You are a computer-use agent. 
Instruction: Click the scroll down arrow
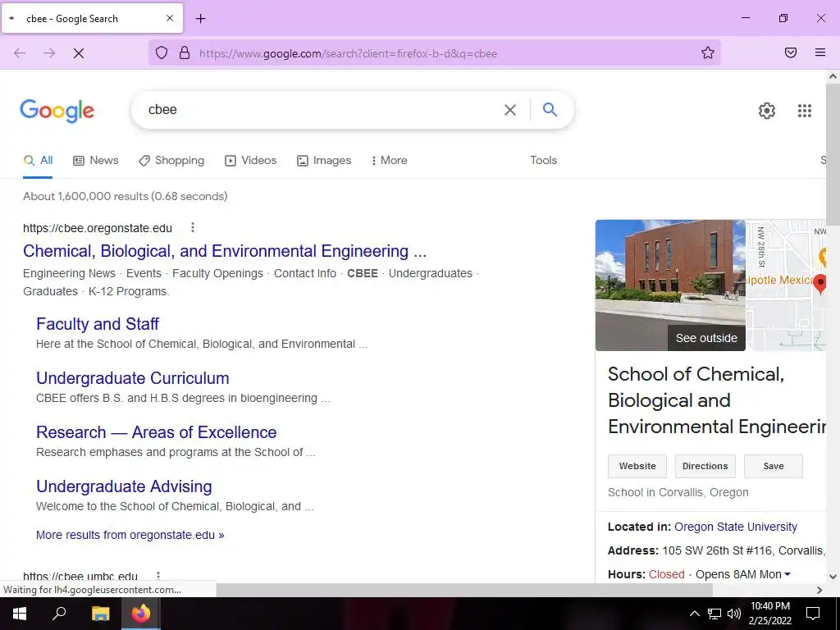click(833, 577)
